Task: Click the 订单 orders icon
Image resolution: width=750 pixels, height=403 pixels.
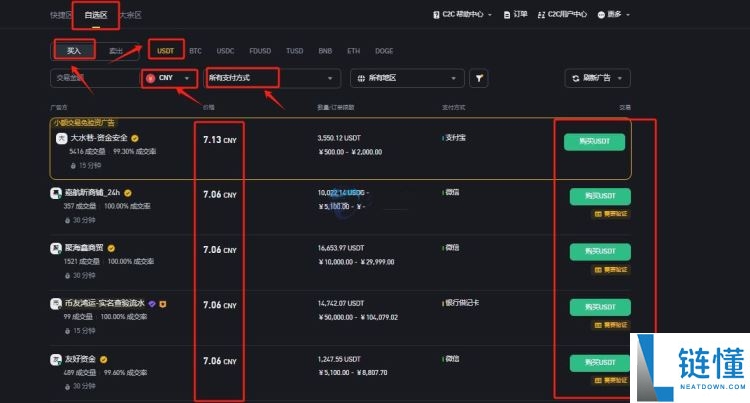Action: click(507, 15)
